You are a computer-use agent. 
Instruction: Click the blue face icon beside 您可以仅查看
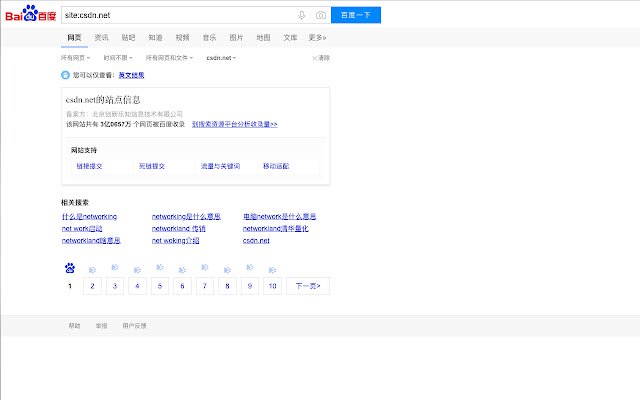click(65, 75)
